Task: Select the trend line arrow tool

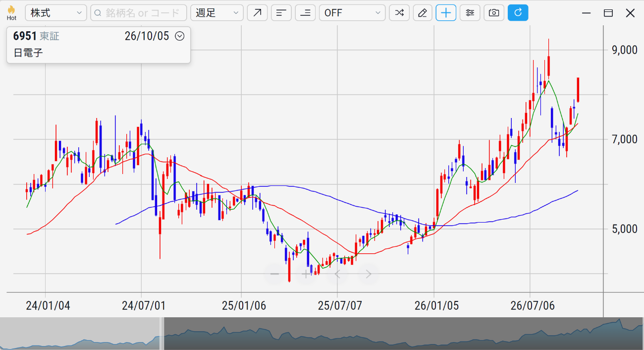Action: click(258, 13)
